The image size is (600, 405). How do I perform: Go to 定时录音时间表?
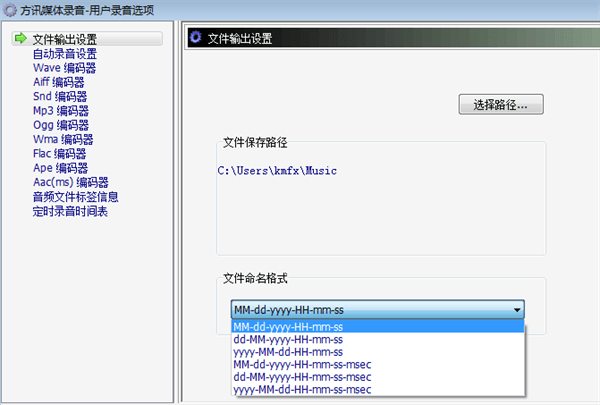coord(70,211)
